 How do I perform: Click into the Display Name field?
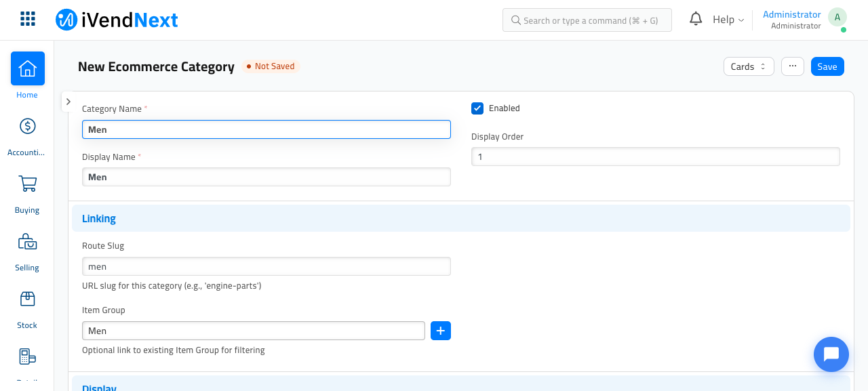pyautogui.click(x=267, y=177)
